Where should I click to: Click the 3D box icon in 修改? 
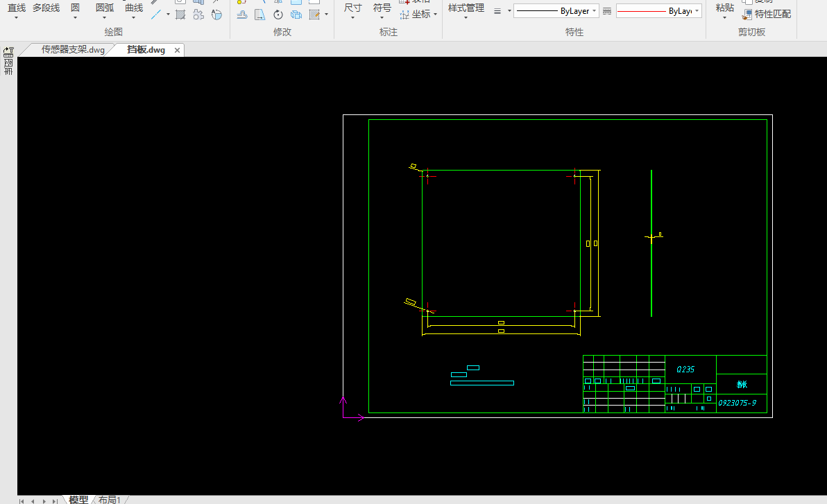(296, 15)
